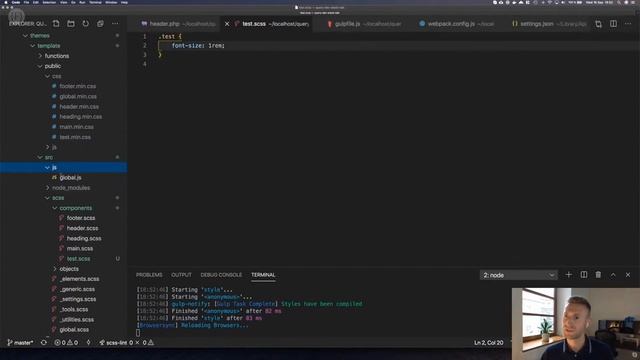
Task: Split the terminal panel
Action: (584, 275)
